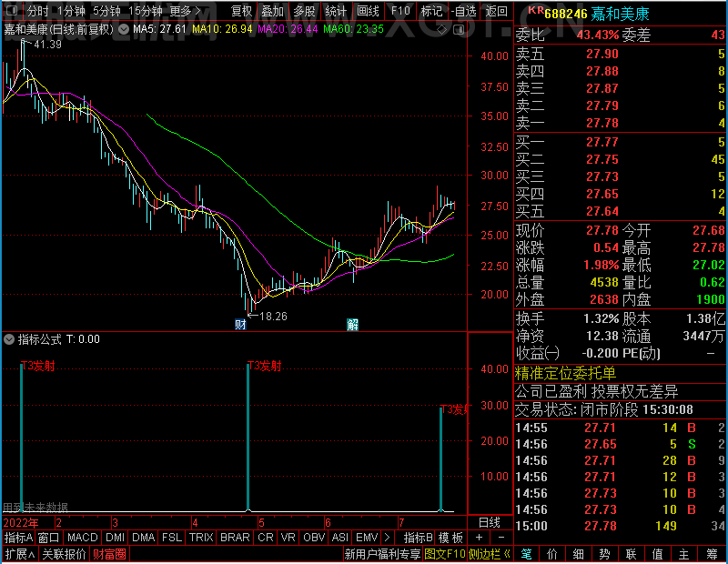The image size is (728, 564).
Task: Switch to 分时 intraday view
Action: click(x=37, y=11)
